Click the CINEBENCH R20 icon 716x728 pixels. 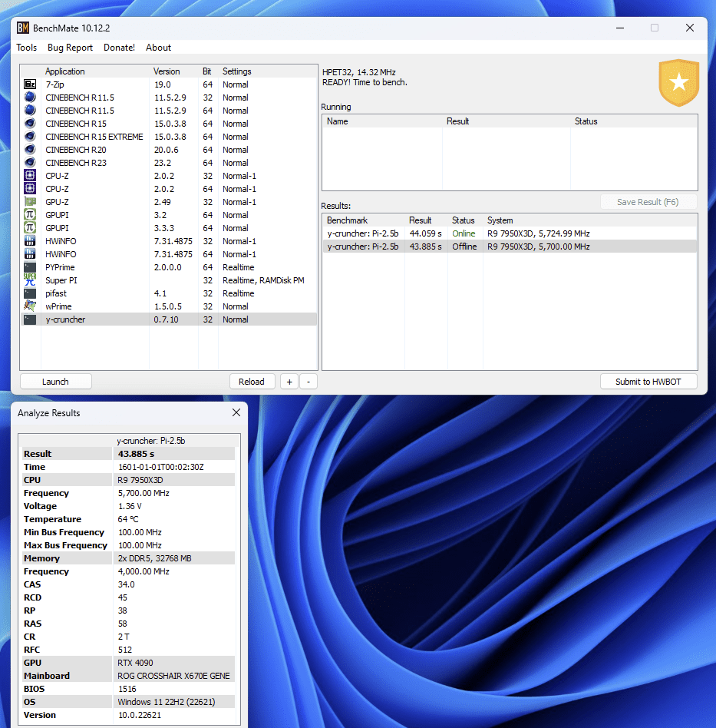click(x=30, y=150)
